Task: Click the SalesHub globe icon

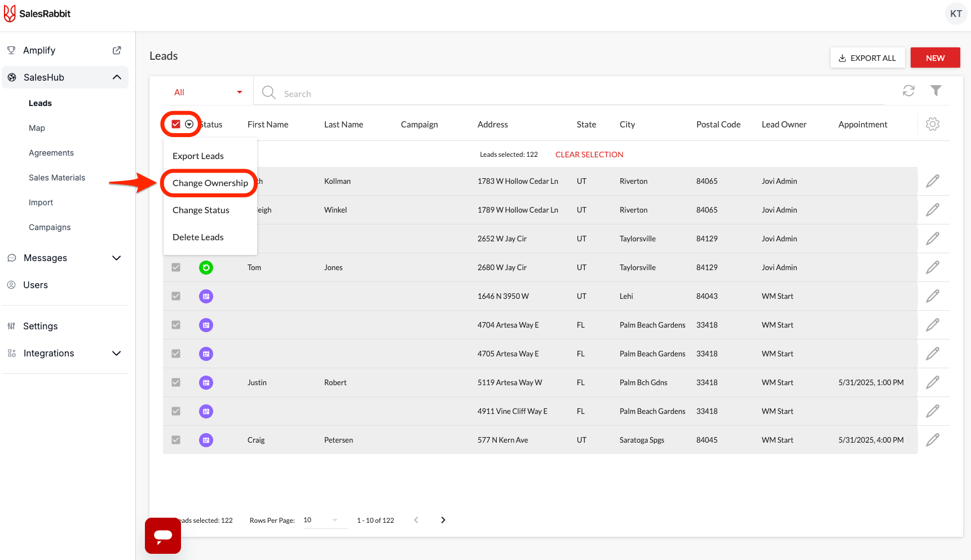Action: tap(12, 77)
